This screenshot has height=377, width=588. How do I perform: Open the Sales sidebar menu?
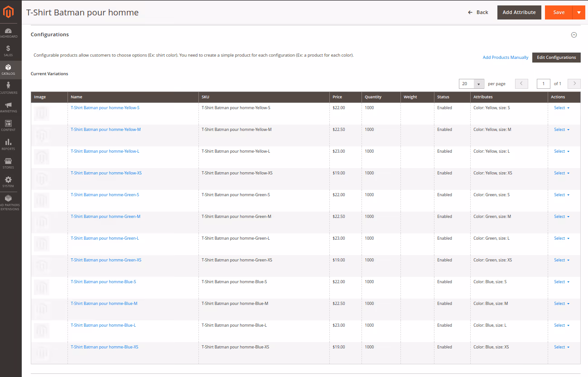point(8,51)
